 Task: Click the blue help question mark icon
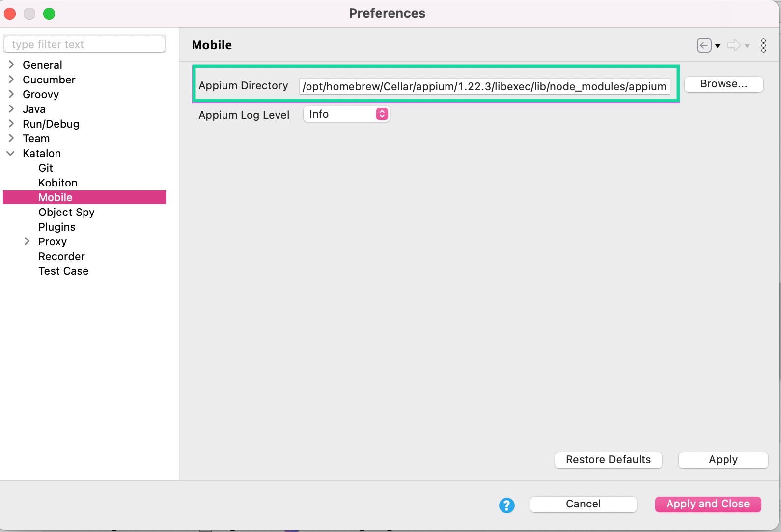pos(506,505)
